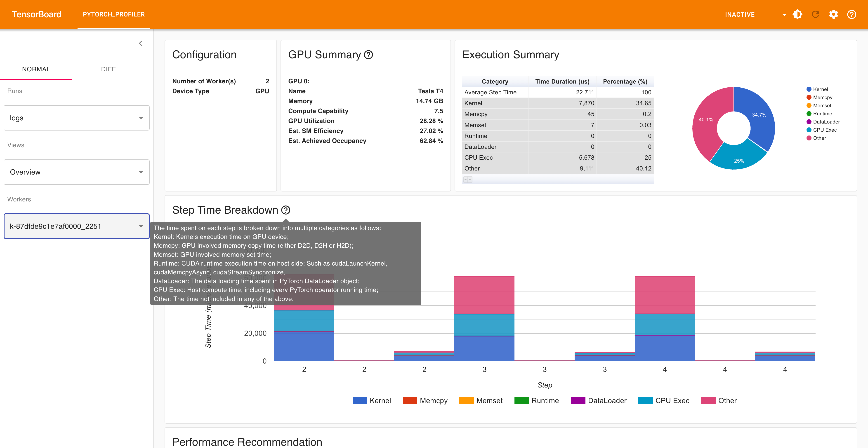Screen dimensions: 868x448
Task: Select the PYTORCH_PROFILER tab
Action: pyautogui.click(x=113, y=14)
